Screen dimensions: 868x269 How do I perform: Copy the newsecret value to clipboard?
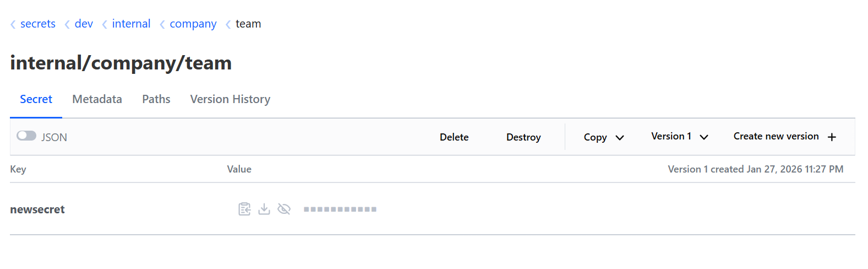click(x=244, y=209)
